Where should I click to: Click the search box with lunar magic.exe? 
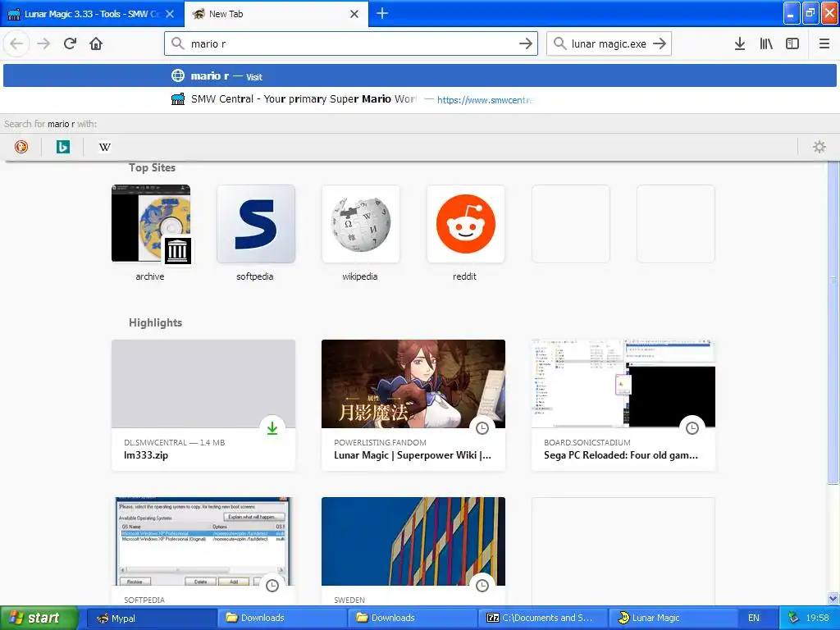coord(609,43)
